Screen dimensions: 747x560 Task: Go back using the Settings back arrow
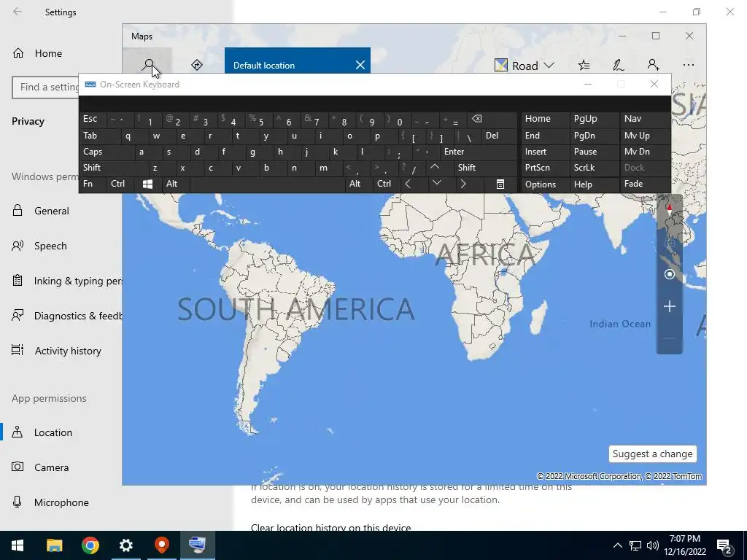click(18, 12)
